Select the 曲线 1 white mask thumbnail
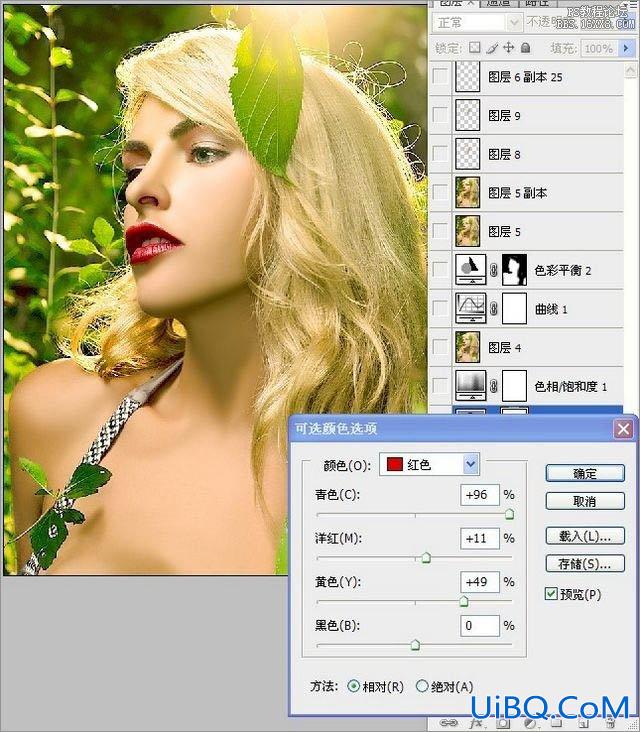 514,308
